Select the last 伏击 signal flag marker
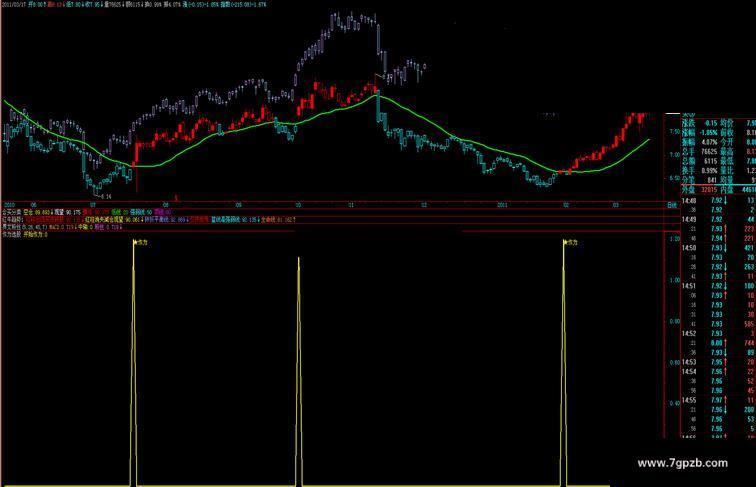The height and width of the screenshot is (487, 756). click(570, 243)
